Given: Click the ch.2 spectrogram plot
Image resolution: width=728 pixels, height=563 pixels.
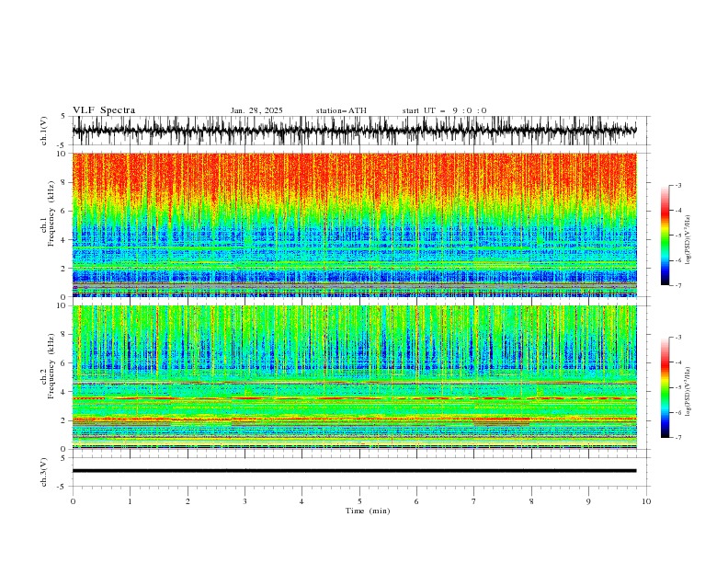Looking at the screenshot, I should pyautogui.click(x=354, y=377).
